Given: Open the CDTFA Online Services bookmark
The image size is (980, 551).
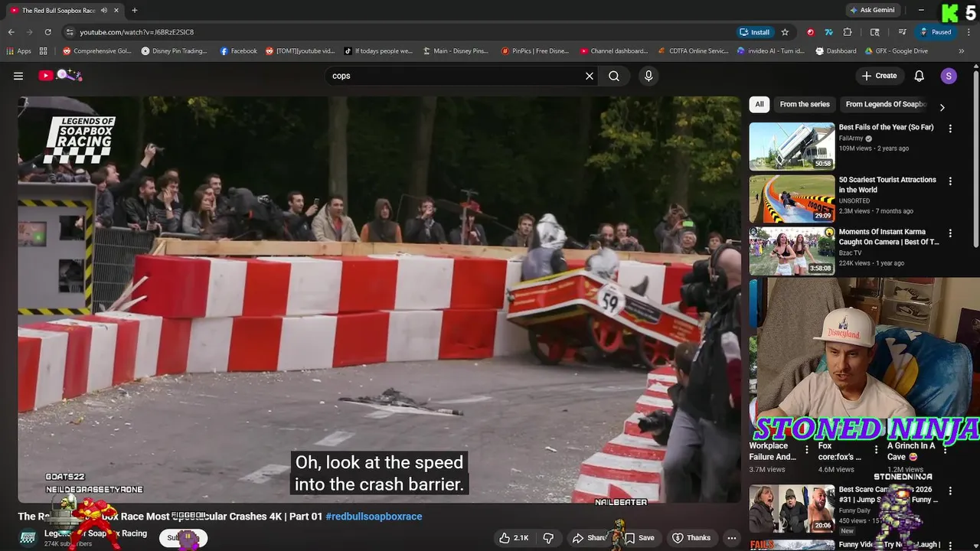Looking at the screenshot, I should click(x=694, y=51).
